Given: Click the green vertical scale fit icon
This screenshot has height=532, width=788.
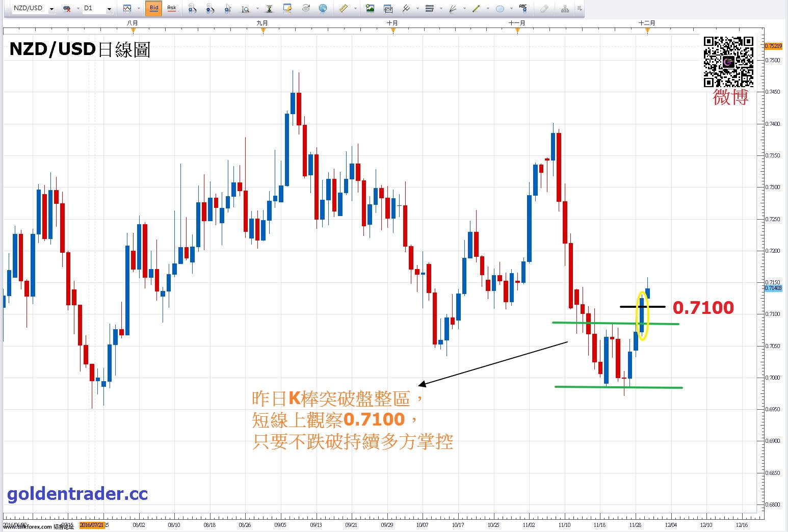Looking at the screenshot, I should point(269,9).
